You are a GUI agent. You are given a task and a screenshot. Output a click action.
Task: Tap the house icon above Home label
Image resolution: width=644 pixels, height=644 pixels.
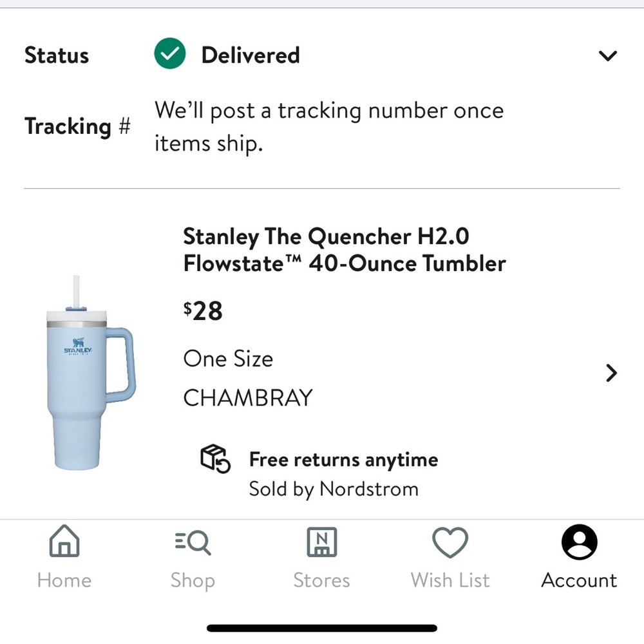[x=64, y=542]
